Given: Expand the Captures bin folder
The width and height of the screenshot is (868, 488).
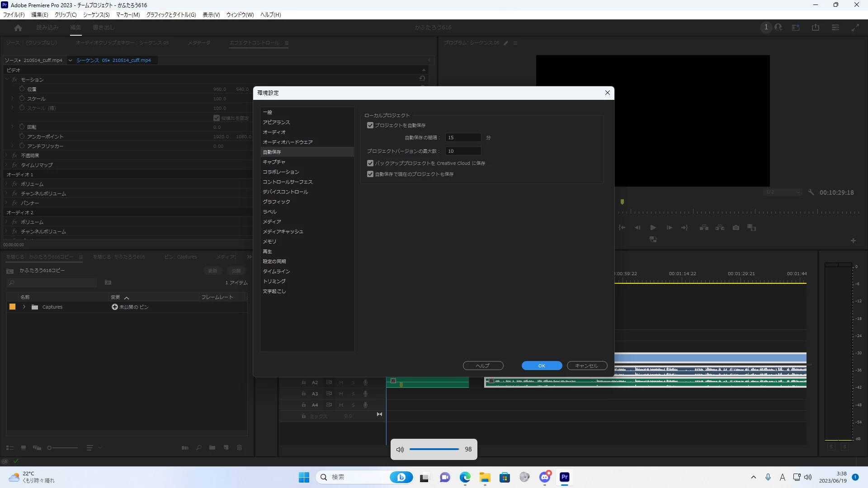Looking at the screenshot, I should (24, 307).
